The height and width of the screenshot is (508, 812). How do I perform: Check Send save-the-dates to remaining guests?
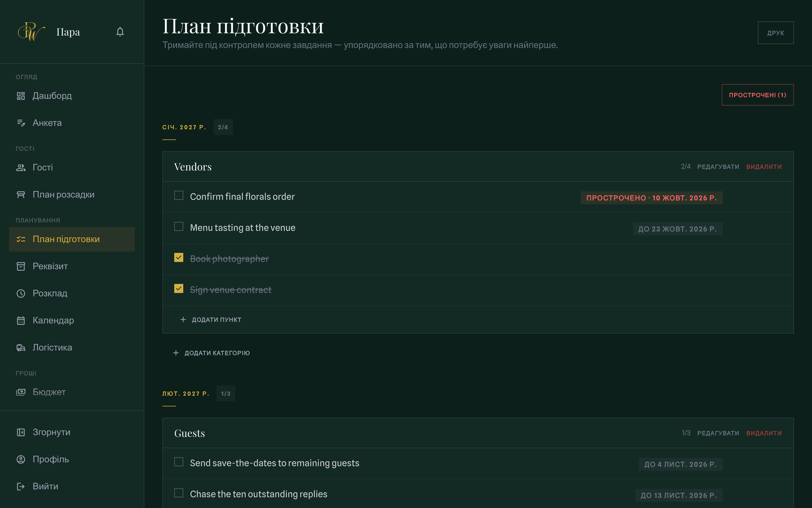179,462
